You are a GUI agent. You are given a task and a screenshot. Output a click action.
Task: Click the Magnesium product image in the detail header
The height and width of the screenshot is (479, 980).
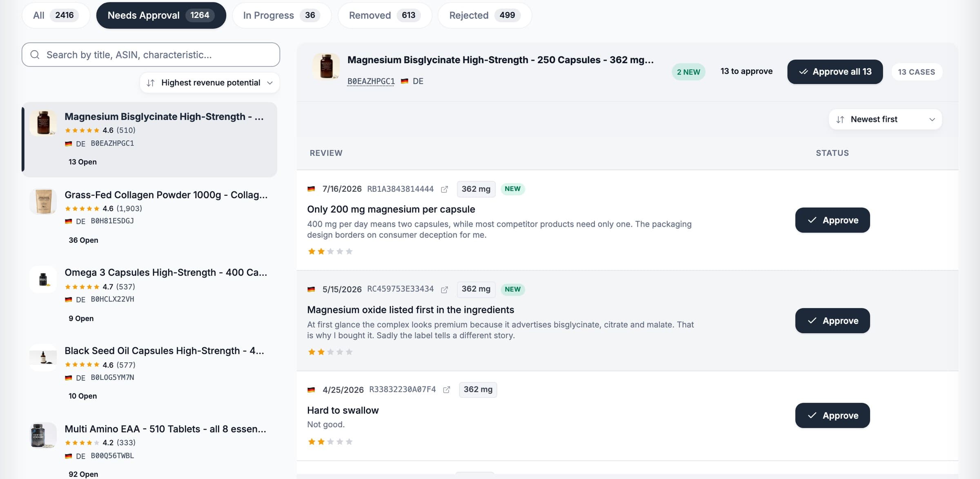[x=326, y=67]
